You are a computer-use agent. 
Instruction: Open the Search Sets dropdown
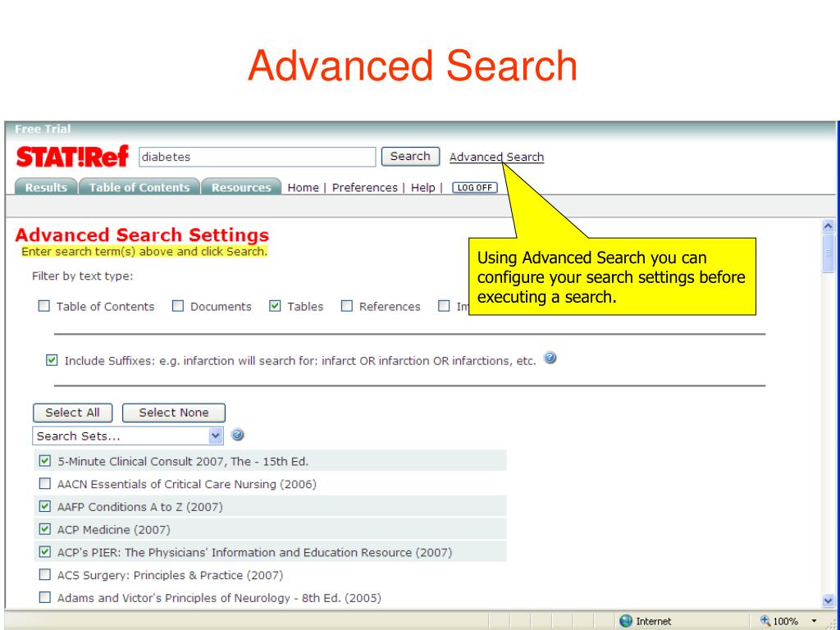point(127,436)
